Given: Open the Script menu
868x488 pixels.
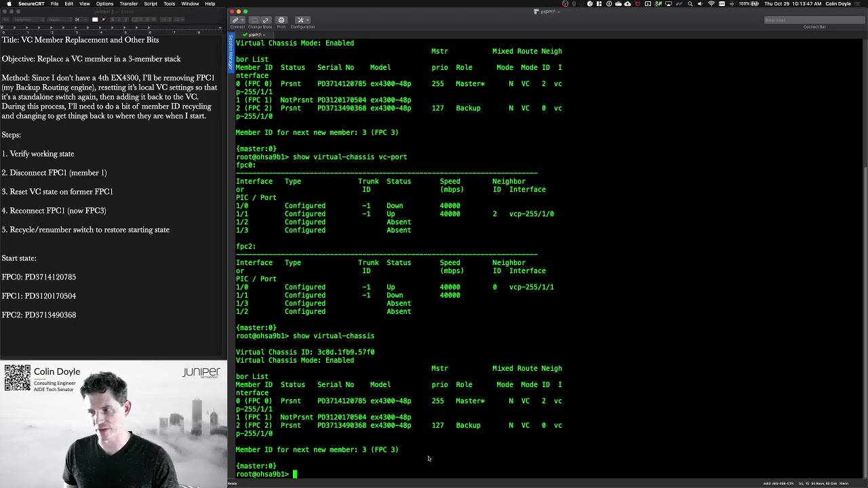Looking at the screenshot, I should (151, 3).
